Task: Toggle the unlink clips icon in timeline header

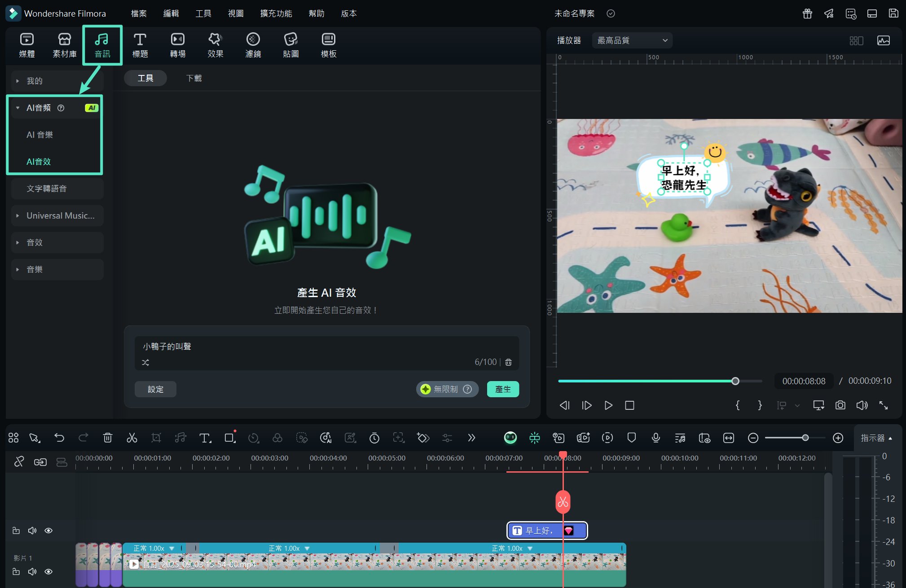Action: pyautogui.click(x=19, y=462)
